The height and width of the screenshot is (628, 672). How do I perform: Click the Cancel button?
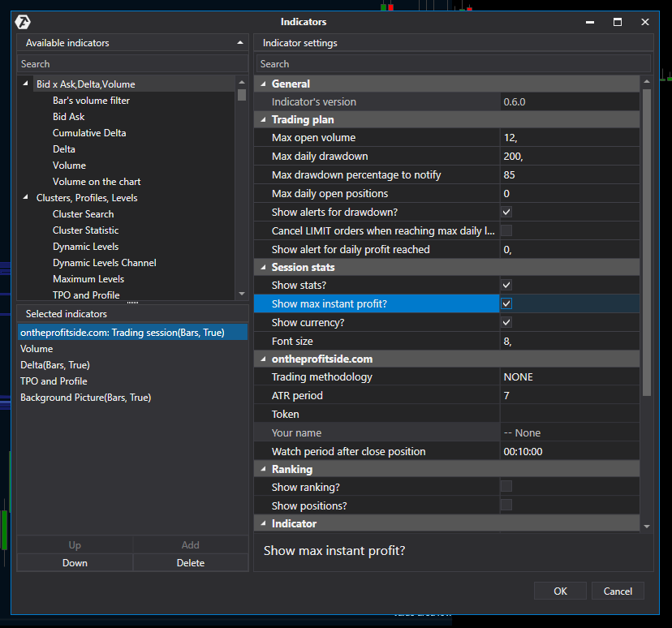pyautogui.click(x=618, y=591)
